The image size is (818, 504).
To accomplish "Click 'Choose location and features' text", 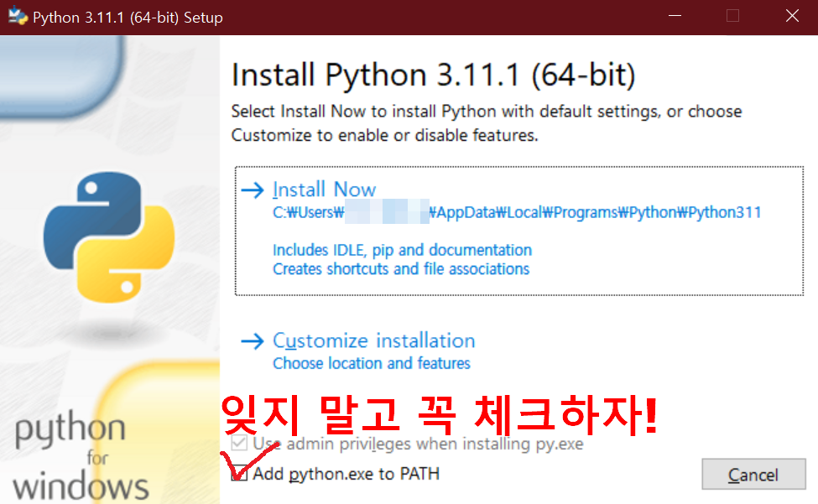I will (372, 363).
